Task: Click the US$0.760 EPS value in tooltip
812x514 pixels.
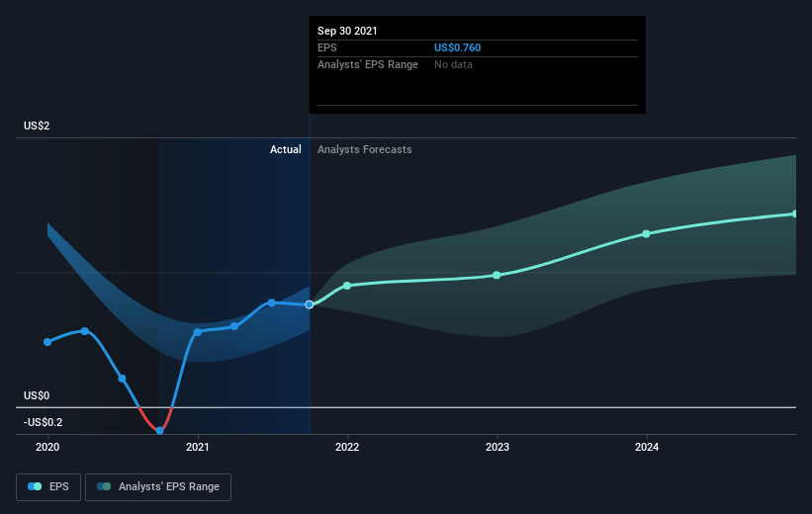Action: (457, 47)
